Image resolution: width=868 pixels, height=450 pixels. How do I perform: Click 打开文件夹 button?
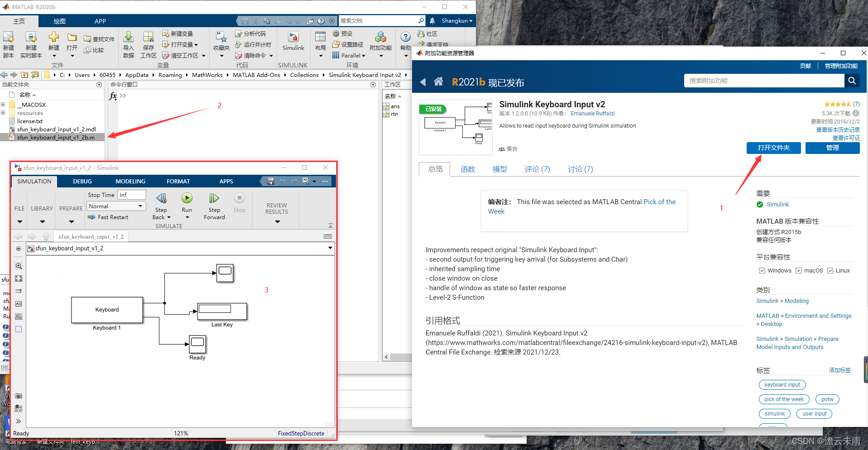pyautogui.click(x=773, y=148)
